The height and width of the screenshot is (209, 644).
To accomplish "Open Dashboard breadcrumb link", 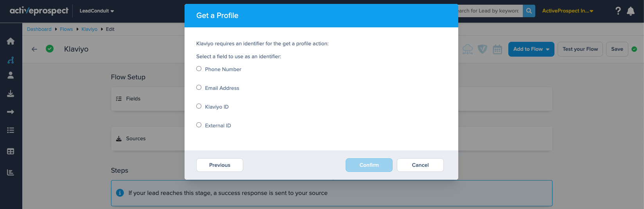I will [x=39, y=29].
